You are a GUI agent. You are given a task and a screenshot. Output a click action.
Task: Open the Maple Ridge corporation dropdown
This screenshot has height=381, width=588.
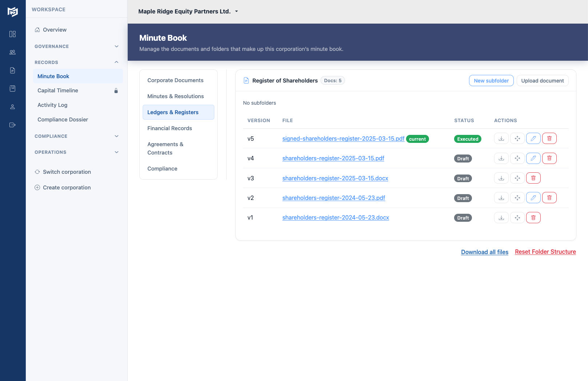tap(188, 12)
